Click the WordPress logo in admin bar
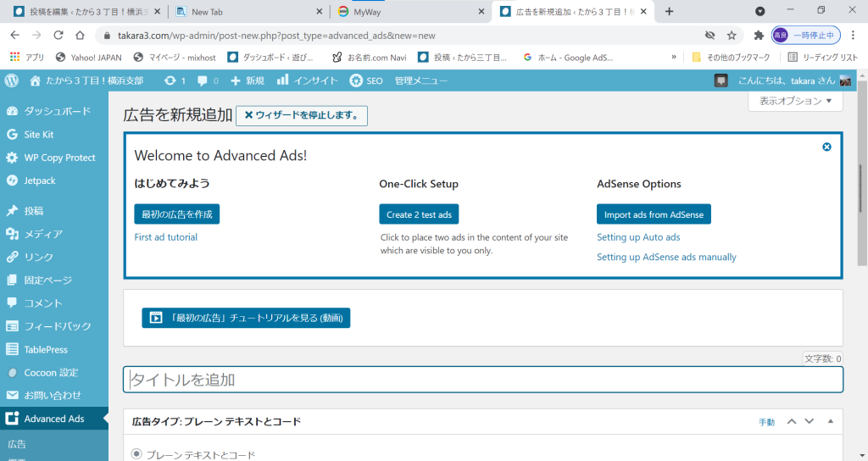 pos(12,81)
